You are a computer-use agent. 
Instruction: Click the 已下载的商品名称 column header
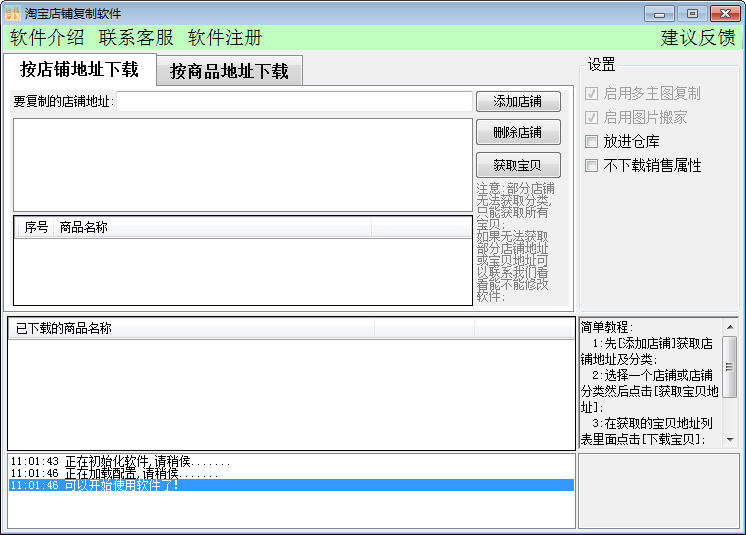coord(192,328)
